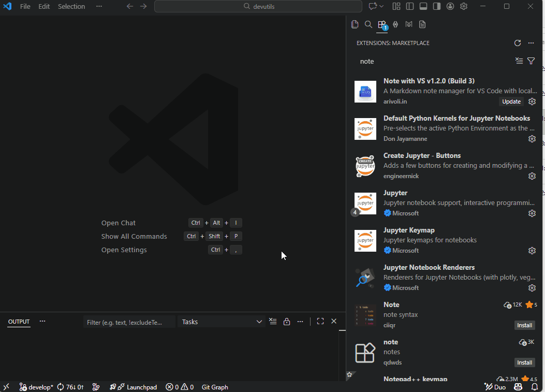Lock auto-scrolling in the Output panel
Screen dimensions: 545x392
click(287, 321)
